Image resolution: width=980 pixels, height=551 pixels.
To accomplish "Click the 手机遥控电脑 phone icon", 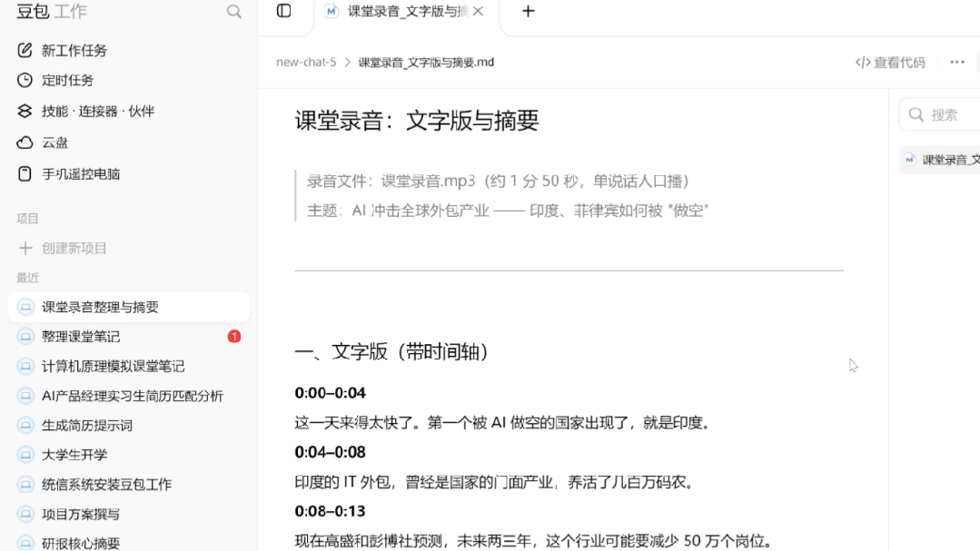I will pos(25,173).
